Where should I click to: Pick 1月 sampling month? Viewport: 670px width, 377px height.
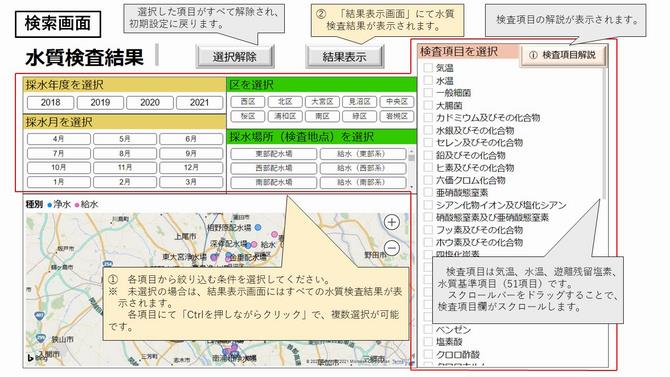pos(59,182)
